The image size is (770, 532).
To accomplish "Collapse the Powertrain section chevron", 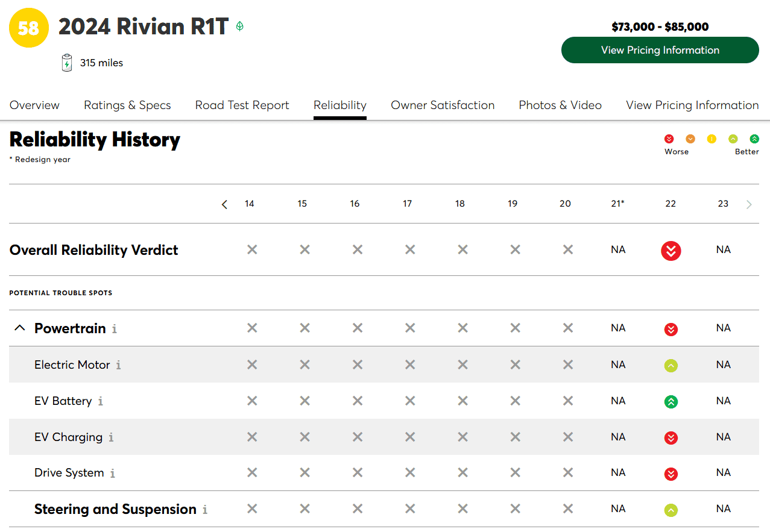I will point(20,328).
